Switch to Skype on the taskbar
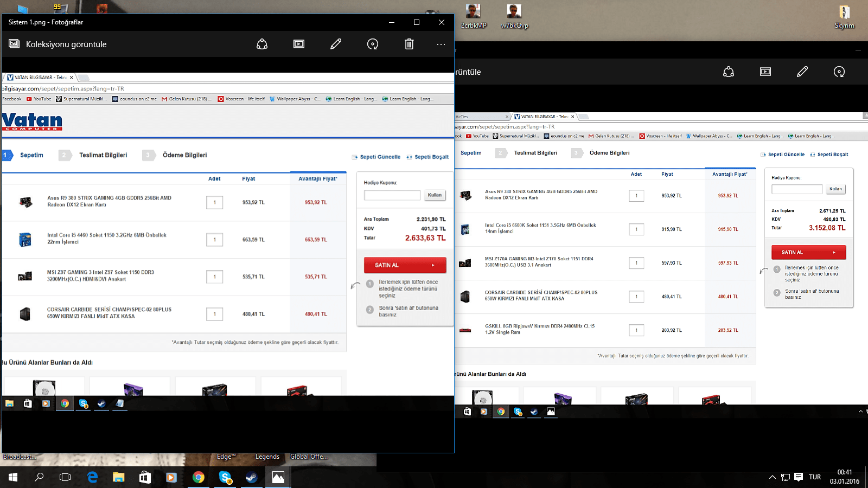The image size is (868, 488). point(225,477)
